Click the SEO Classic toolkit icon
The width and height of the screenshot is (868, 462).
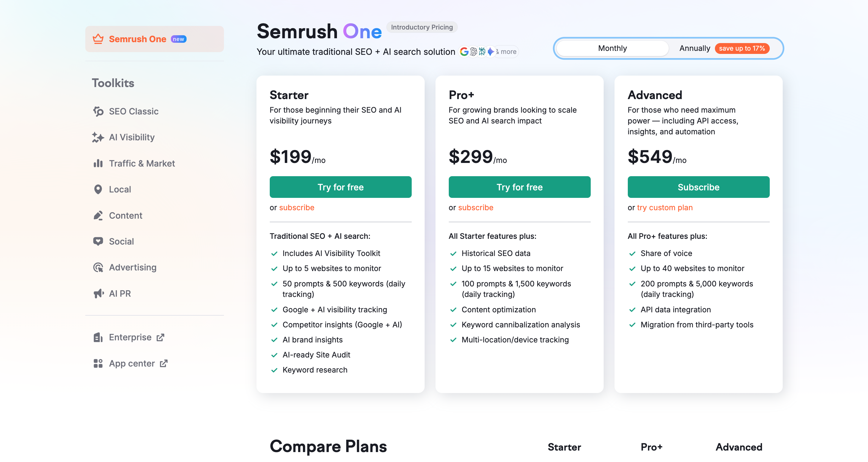coord(98,111)
